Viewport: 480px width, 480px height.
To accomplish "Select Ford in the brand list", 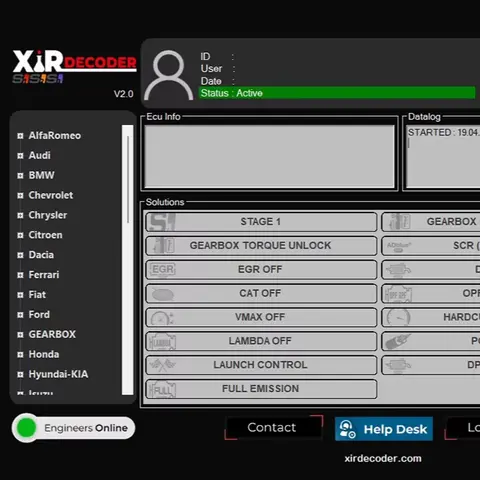I will point(39,314).
